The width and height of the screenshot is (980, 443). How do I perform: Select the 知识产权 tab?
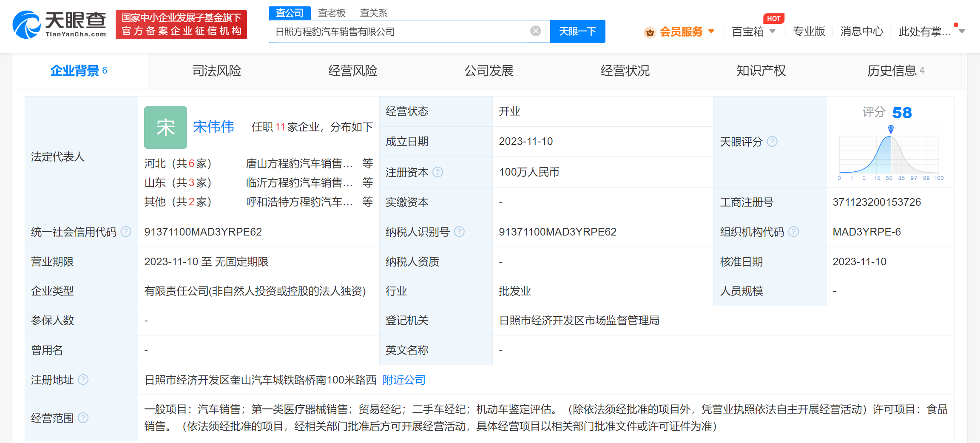click(x=761, y=71)
